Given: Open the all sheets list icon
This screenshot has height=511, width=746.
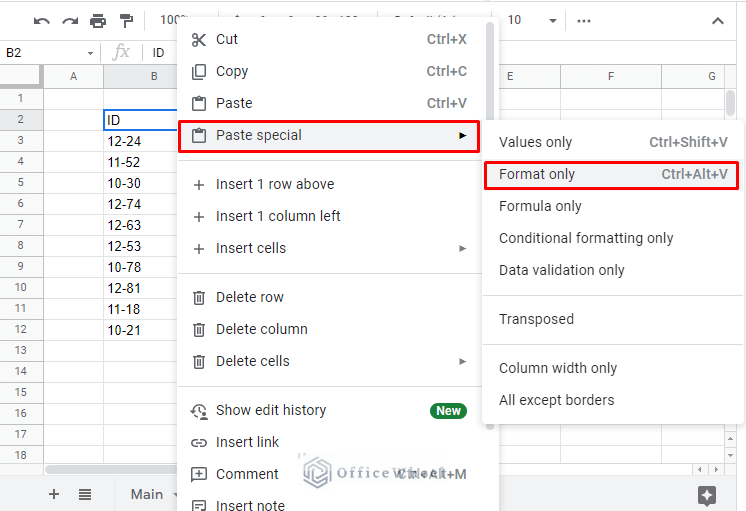Looking at the screenshot, I should pyautogui.click(x=85, y=494).
